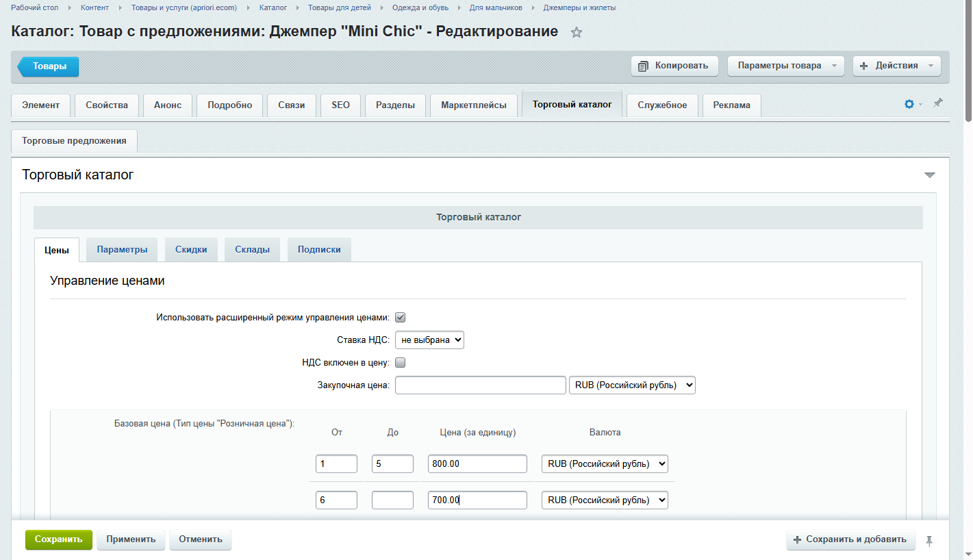Open the Параметры товара dropdown
Viewport: 973px width, 560px height.
coord(785,66)
